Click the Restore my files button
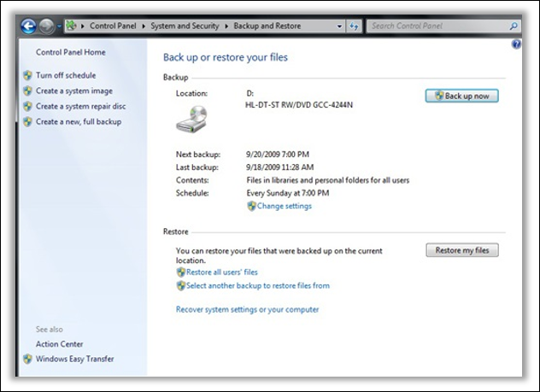 coord(462,250)
